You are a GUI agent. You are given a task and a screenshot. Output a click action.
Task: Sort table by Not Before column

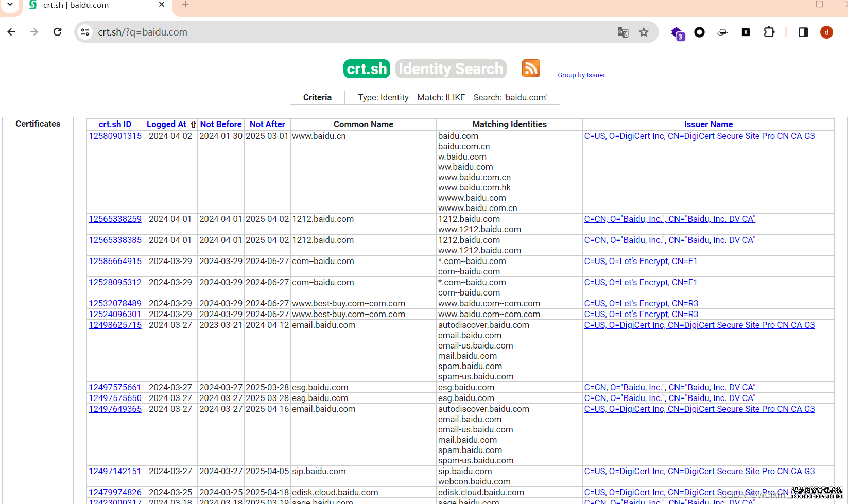click(220, 124)
